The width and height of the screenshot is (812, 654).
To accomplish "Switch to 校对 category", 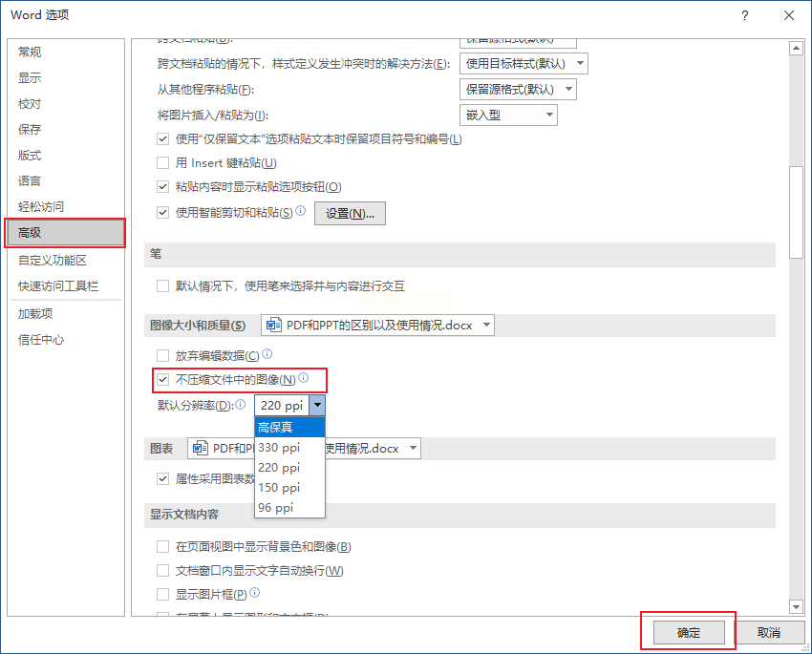I will (66, 104).
